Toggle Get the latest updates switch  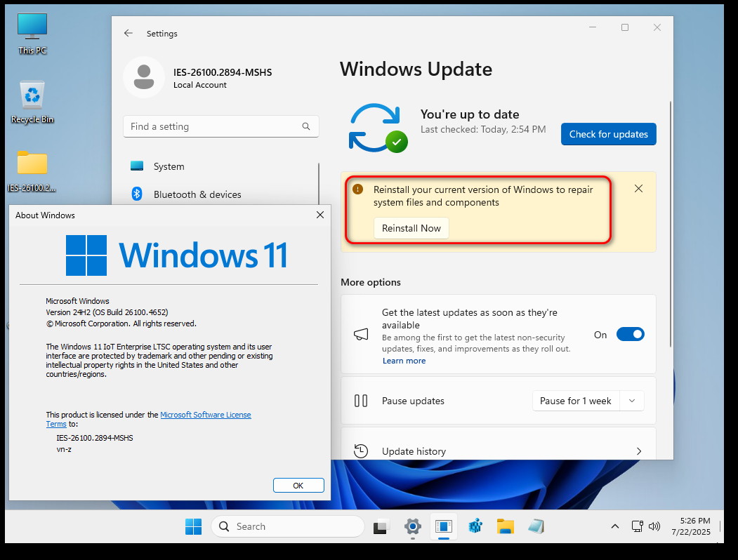pos(631,334)
